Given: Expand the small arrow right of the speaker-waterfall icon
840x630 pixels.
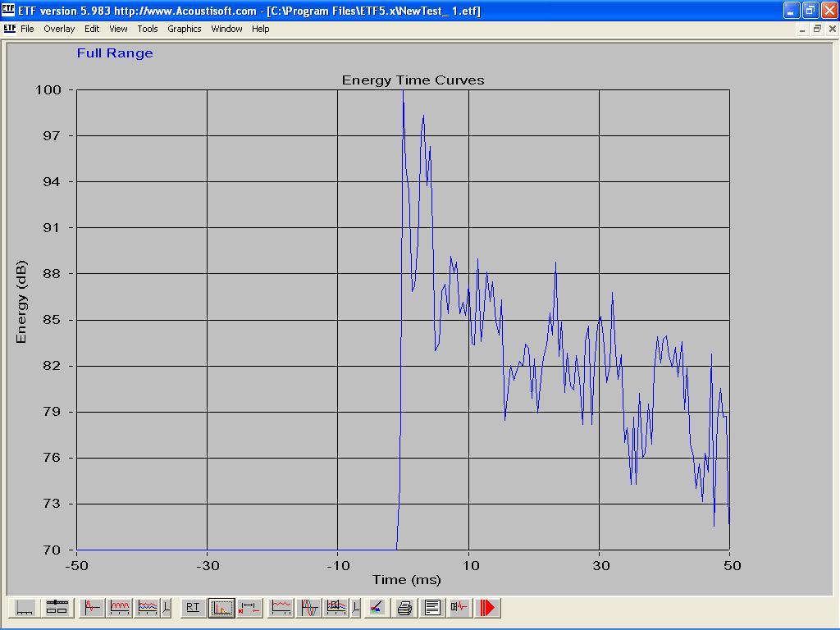Looking at the screenshot, I should click(x=355, y=608).
